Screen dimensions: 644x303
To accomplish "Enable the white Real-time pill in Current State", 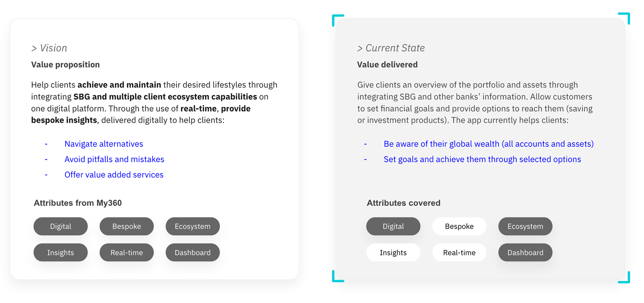I will pyautogui.click(x=459, y=252).
